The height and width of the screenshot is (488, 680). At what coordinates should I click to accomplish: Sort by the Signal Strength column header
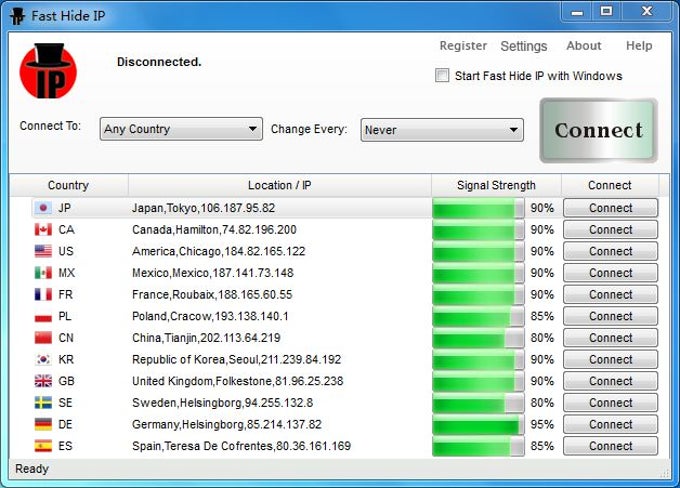click(496, 185)
